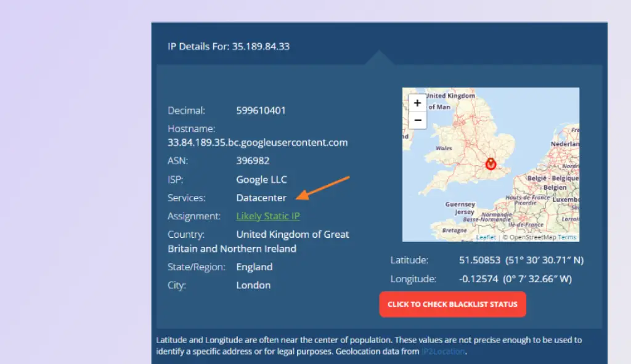The image size is (631, 364).
Task: View the map Terms link
Action: [x=567, y=237]
